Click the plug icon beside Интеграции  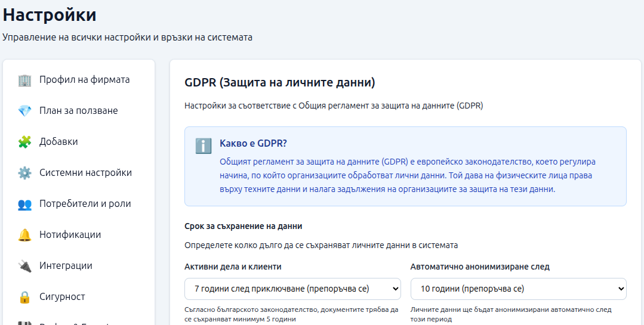(x=24, y=266)
